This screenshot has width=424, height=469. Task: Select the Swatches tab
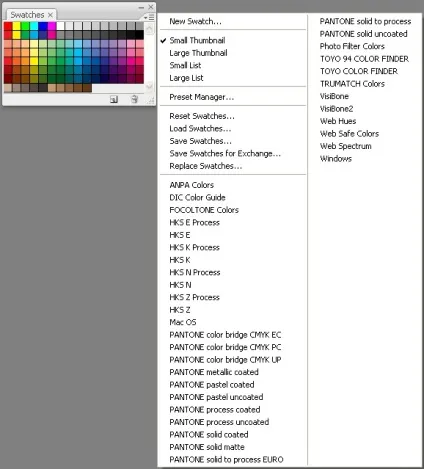click(27, 15)
